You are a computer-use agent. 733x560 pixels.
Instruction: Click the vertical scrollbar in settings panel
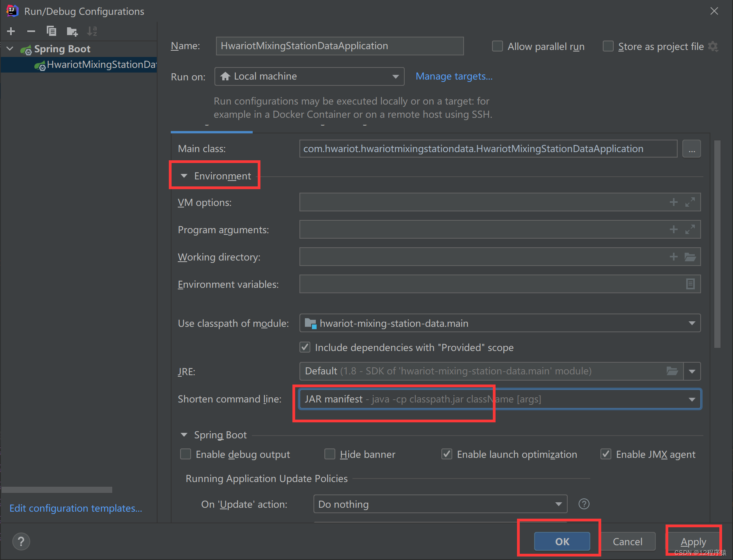pyautogui.click(x=717, y=244)
